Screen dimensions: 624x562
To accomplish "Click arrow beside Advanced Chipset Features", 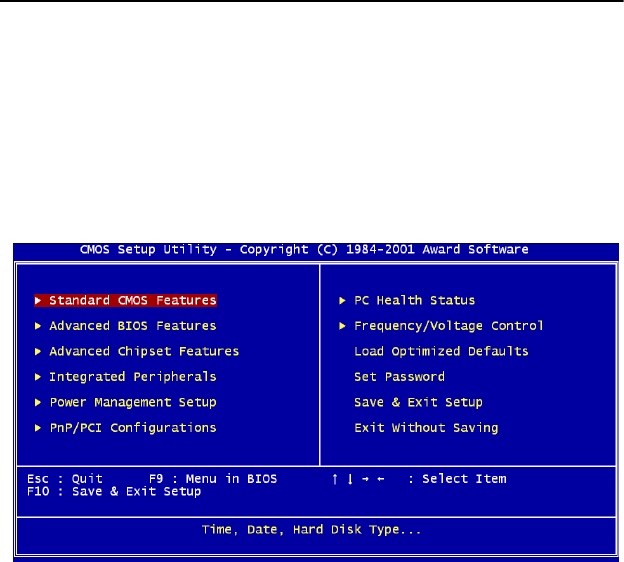I will pyautogui.click(x=38, y=351).
